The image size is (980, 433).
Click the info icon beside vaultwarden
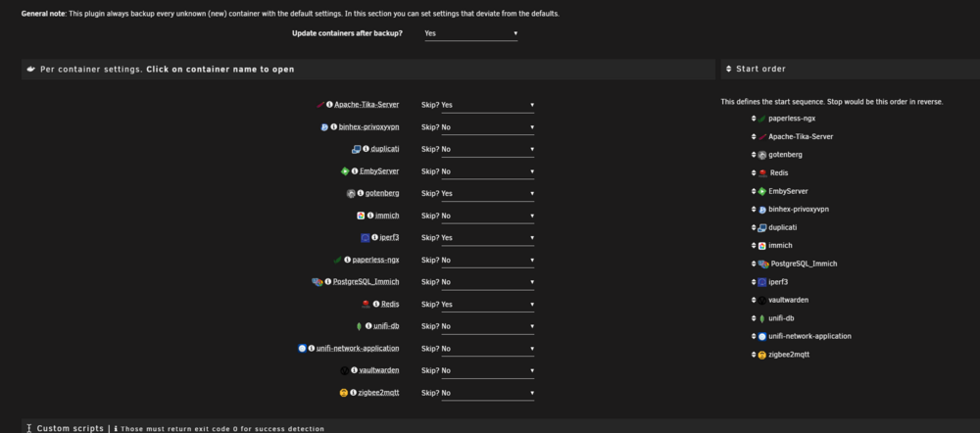(354, 370)
